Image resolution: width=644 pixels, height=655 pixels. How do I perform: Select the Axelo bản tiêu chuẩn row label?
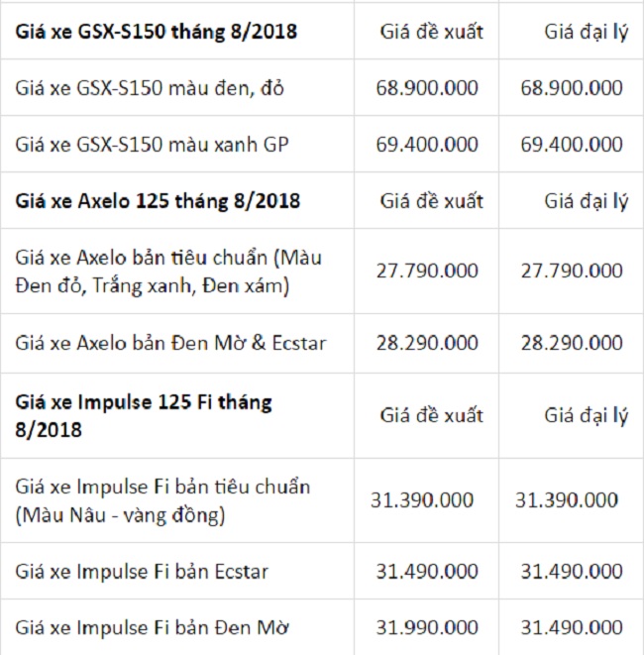coord(168,273)
